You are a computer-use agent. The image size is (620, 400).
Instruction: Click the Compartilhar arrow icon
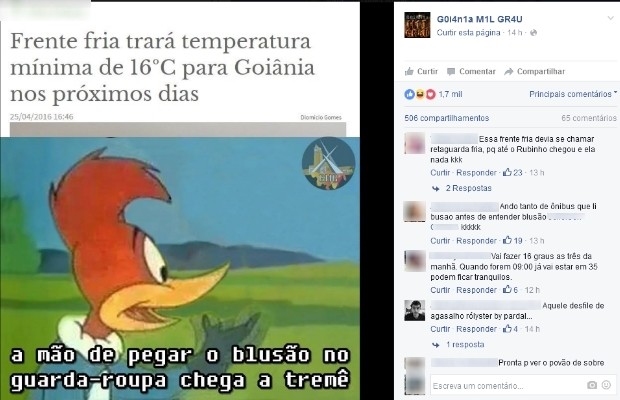point(509,72)
